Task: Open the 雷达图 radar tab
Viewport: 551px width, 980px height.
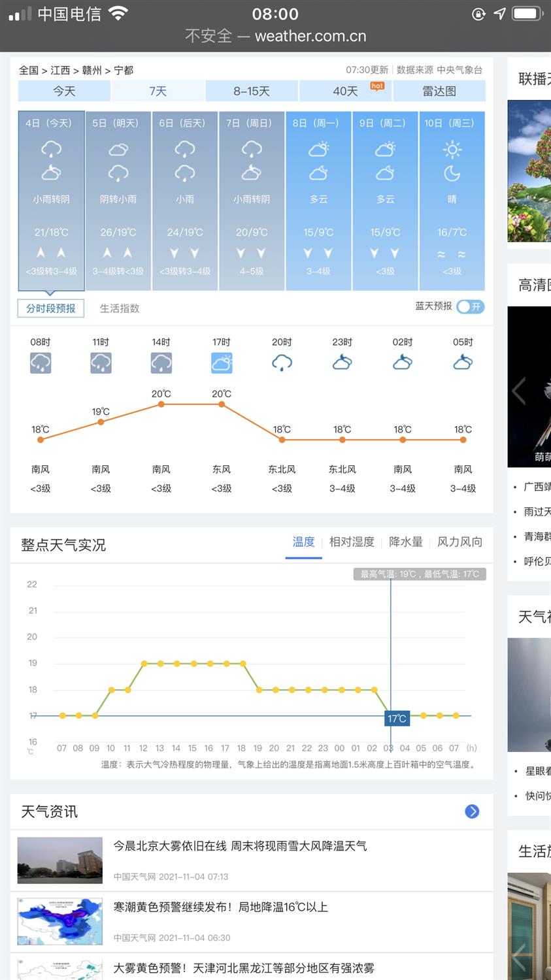Action: point(439,91)
